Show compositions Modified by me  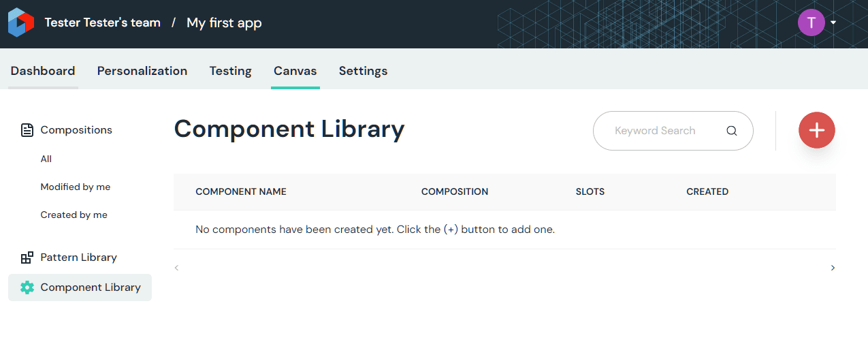(75, 187)
